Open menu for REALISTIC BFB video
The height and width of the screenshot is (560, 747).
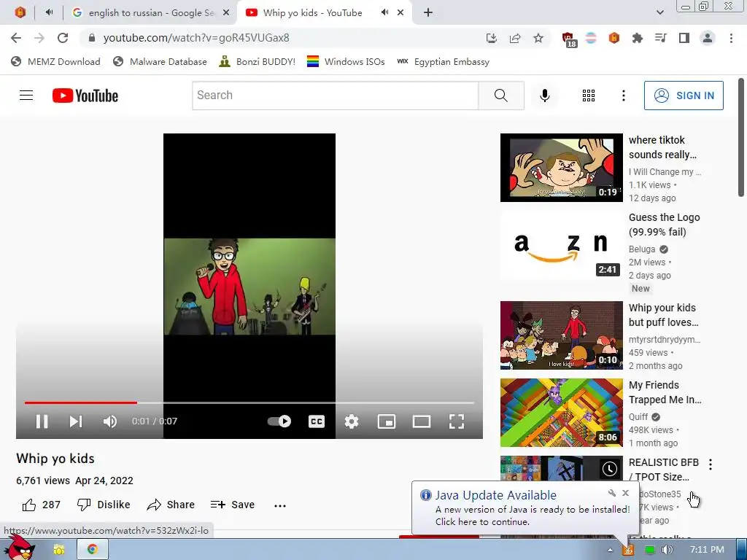tap(711, 464)
